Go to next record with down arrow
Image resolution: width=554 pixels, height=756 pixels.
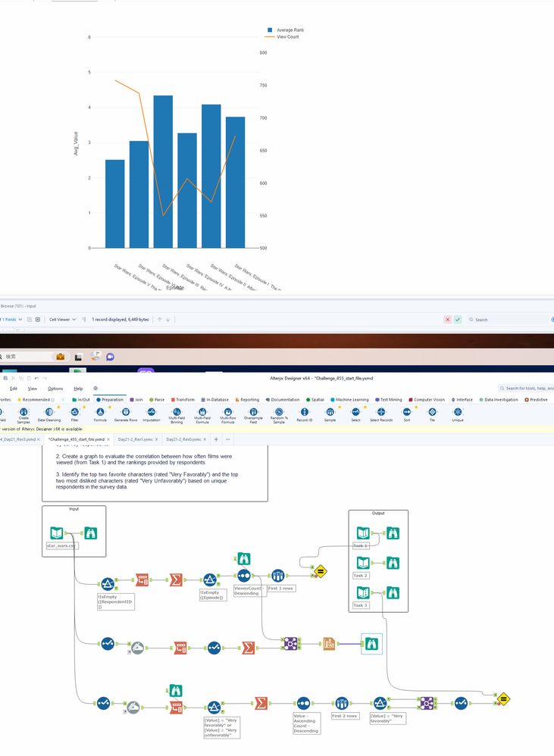click(167, 320)
